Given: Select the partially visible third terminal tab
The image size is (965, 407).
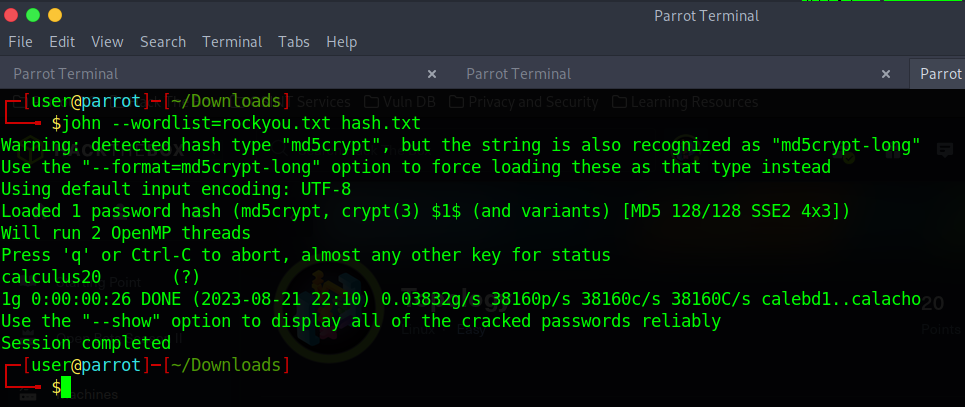Looking at the screenshot, I should click(x=940, y=74).
